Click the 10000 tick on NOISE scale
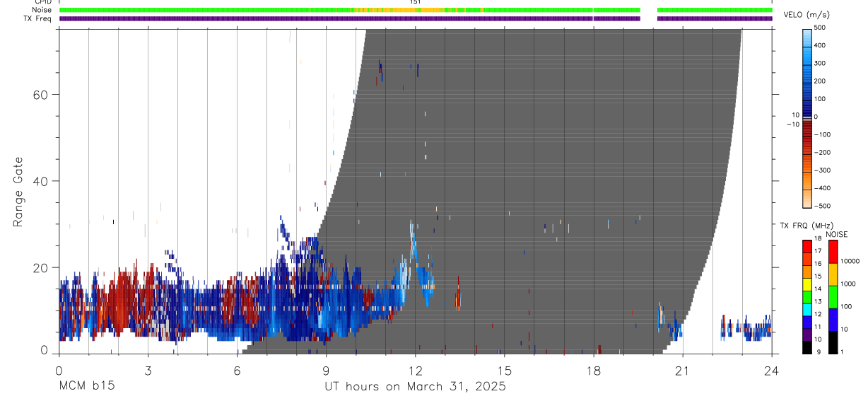 click(849, 261)
